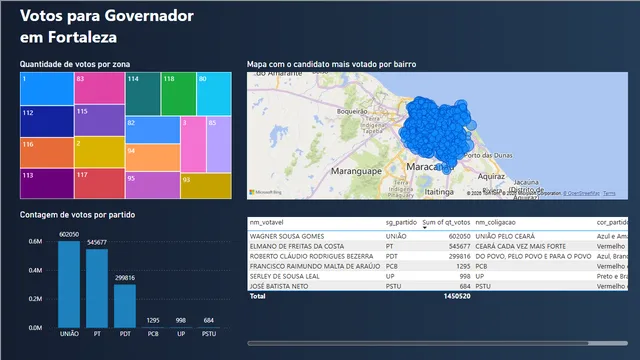640x360 pixels.
Task: Open the map Terms link
Action: (609, 193)
